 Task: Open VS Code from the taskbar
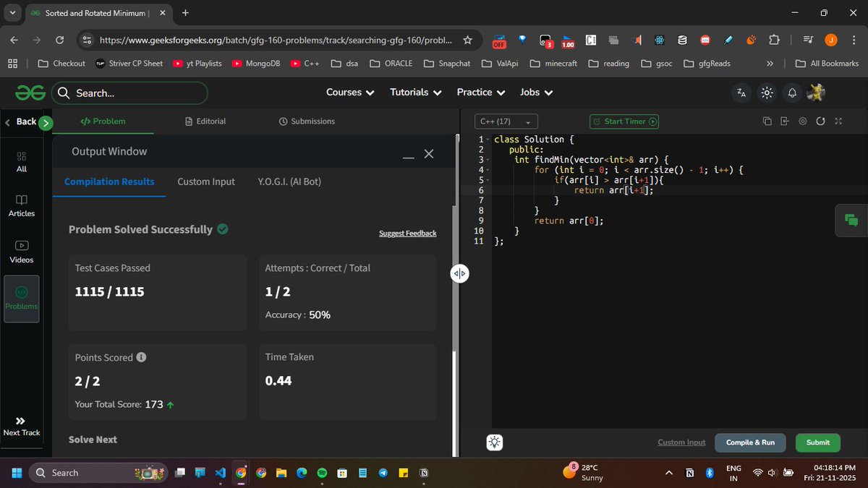pyautogui.click(x=220, y=473)
